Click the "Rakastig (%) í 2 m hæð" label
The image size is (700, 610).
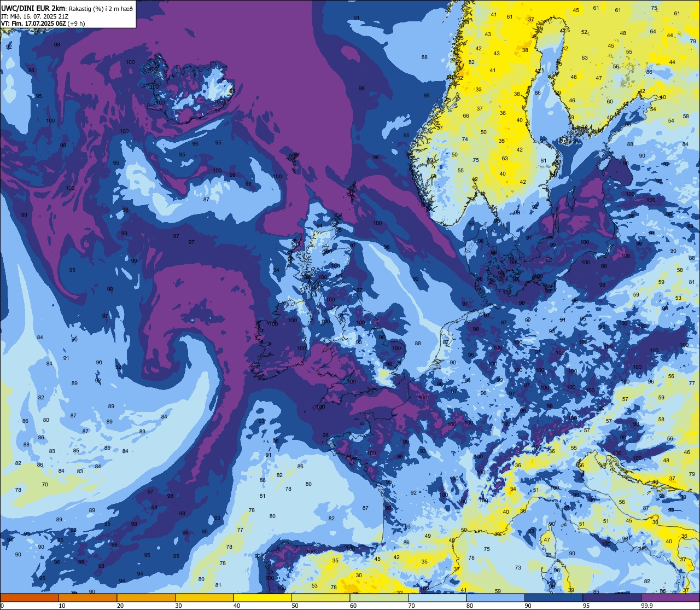pos(101,8)
